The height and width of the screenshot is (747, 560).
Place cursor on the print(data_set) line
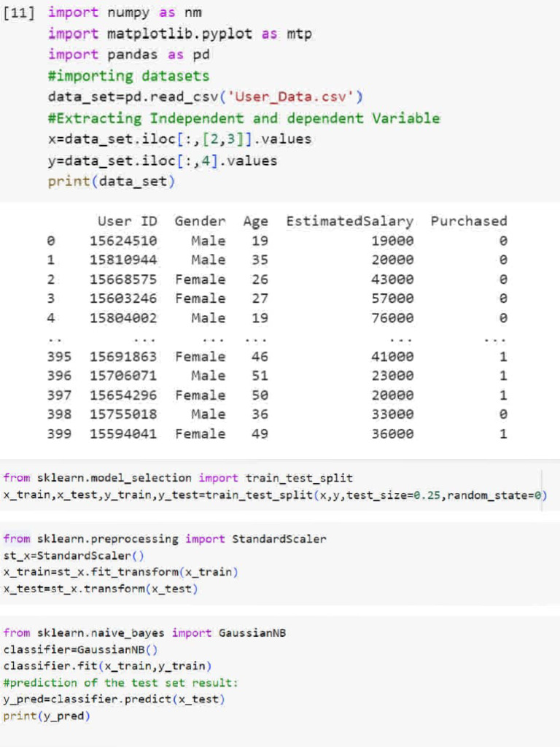point(111,182)
